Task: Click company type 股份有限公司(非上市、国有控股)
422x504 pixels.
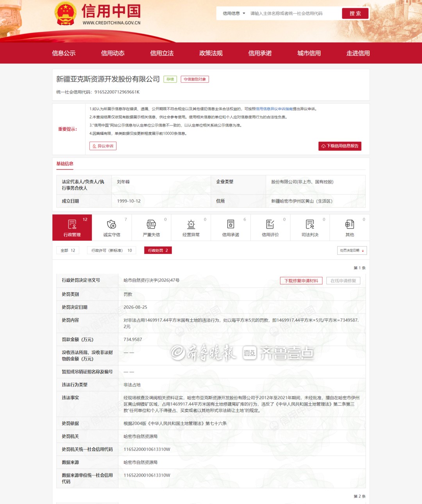Action: [302, 182]
